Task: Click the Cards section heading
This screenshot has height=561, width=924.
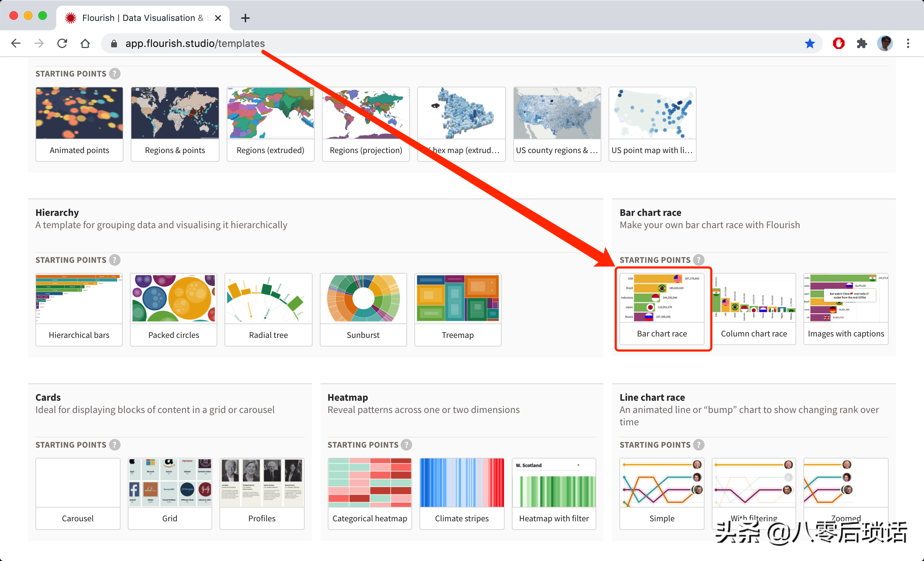Action: tap(48, 397)
